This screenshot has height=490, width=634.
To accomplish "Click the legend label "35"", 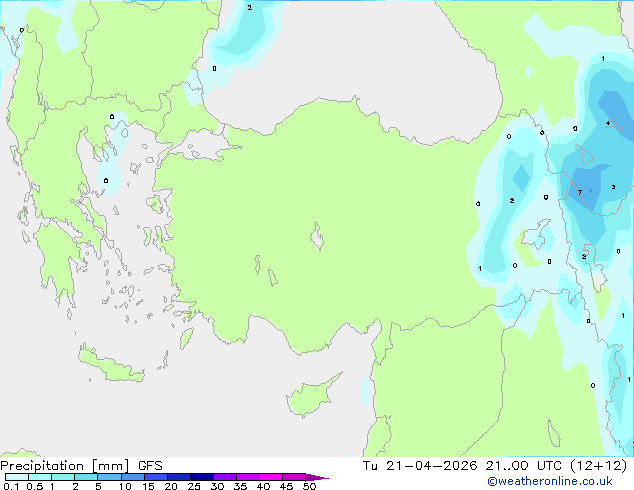I will [240, 486].
